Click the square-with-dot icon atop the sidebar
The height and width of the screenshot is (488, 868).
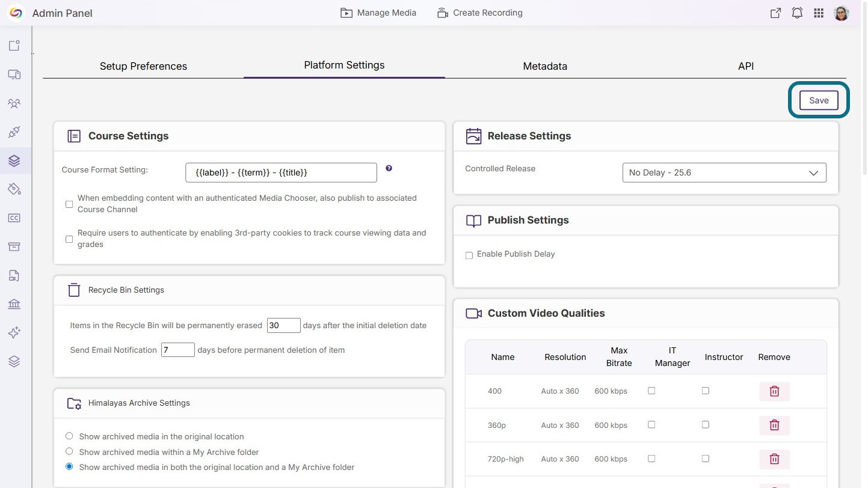click(14, 46)
